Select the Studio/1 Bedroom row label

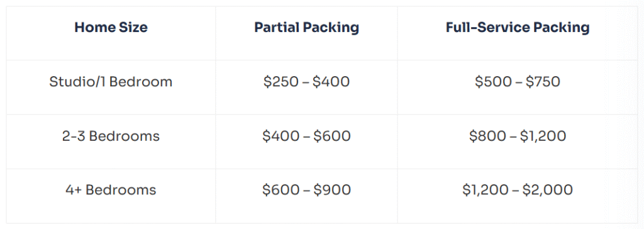point(111,82)
